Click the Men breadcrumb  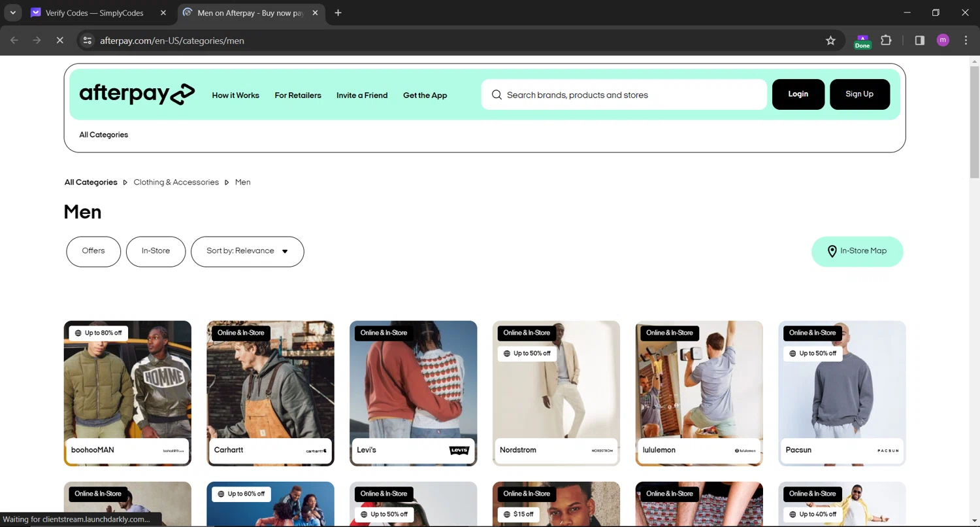pos(243,182)
